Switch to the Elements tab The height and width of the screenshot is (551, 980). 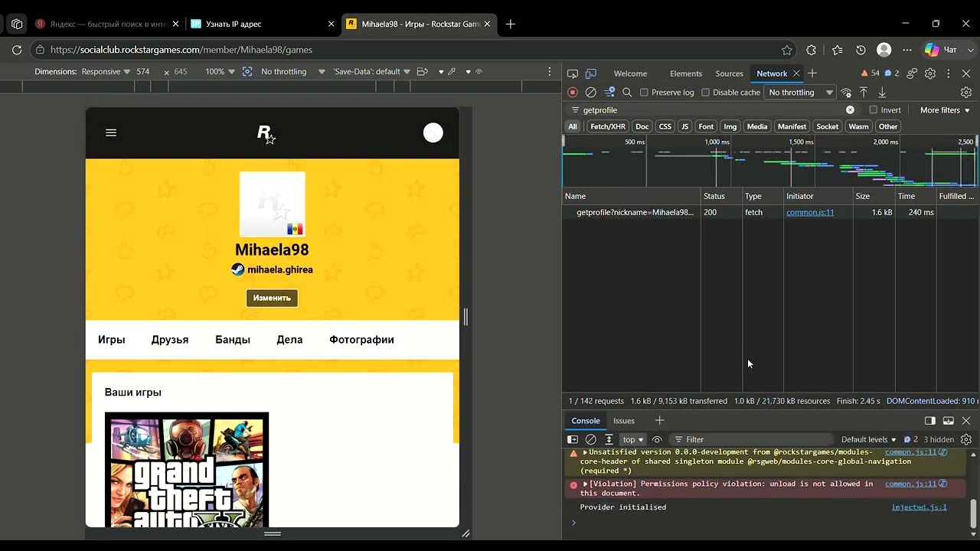685,73
